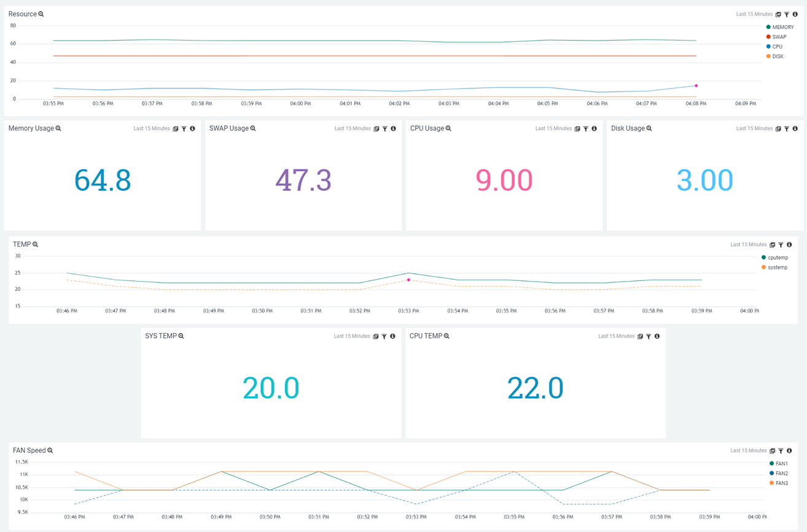Open magnifier search icon beside Resource title
Screen dimensions: 807x532
tap(41, 14)
